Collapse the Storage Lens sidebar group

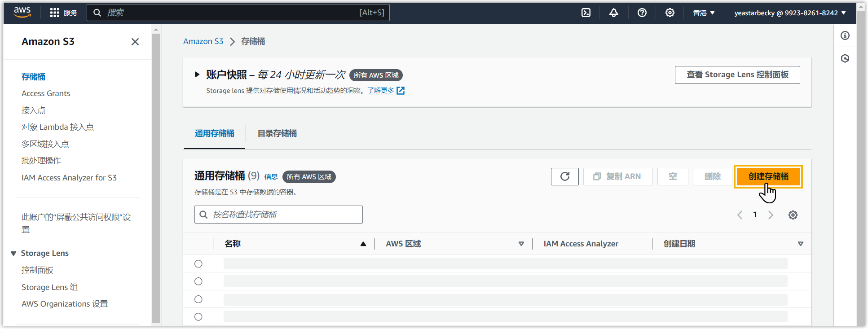coord(13,254)
